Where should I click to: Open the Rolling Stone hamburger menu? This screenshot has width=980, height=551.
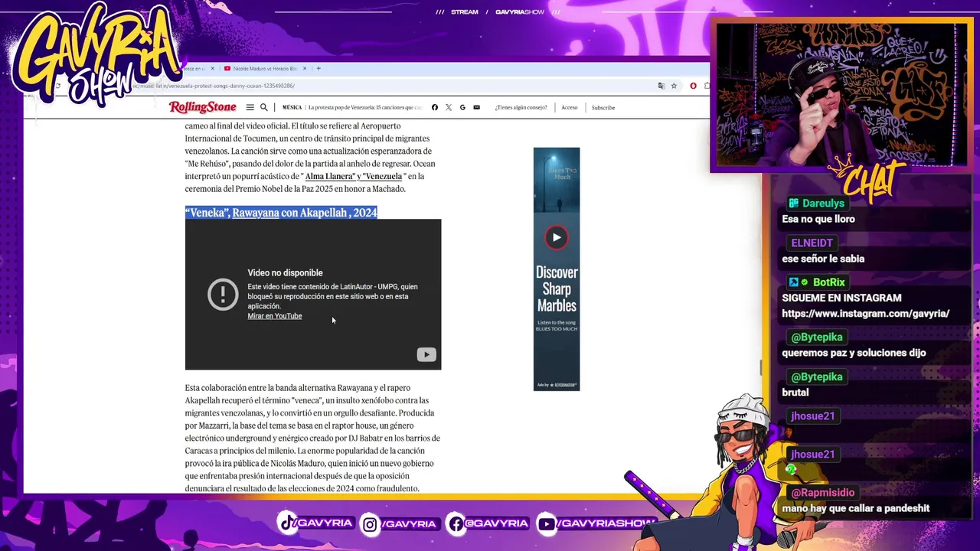pyautogui.click(x=250, y=107)
